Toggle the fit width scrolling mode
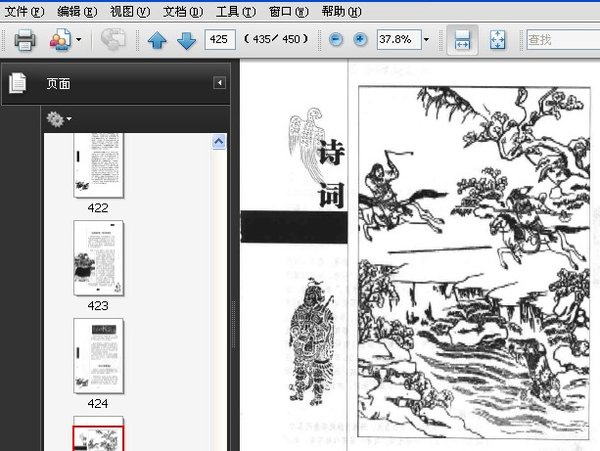600x451 pixels. [462, 41]
